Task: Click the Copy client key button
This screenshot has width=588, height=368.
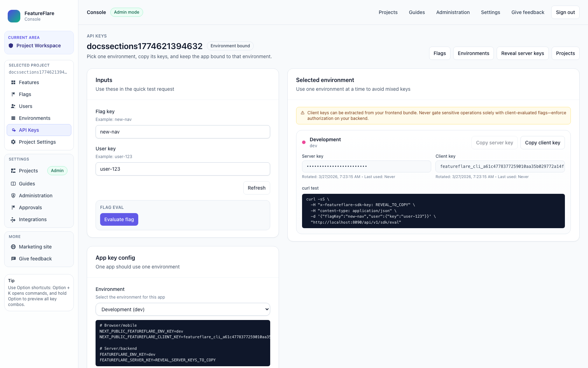Action: [x=542, y=143]
